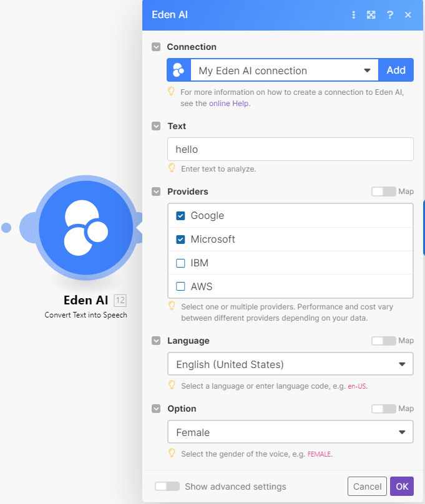Click the Eden AI logo in connection field
The width and height of the screenshot is (425, 504).
(x=178, y=70)
